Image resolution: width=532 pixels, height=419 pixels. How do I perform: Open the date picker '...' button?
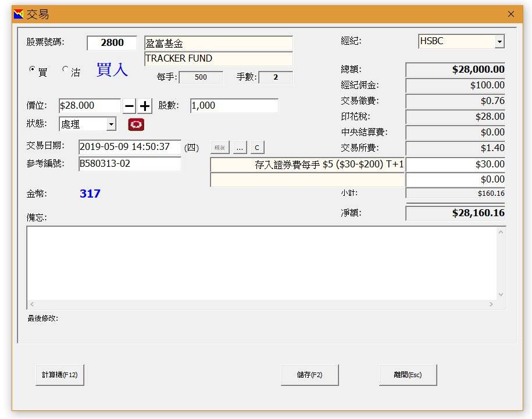click(x=240, y=148)
